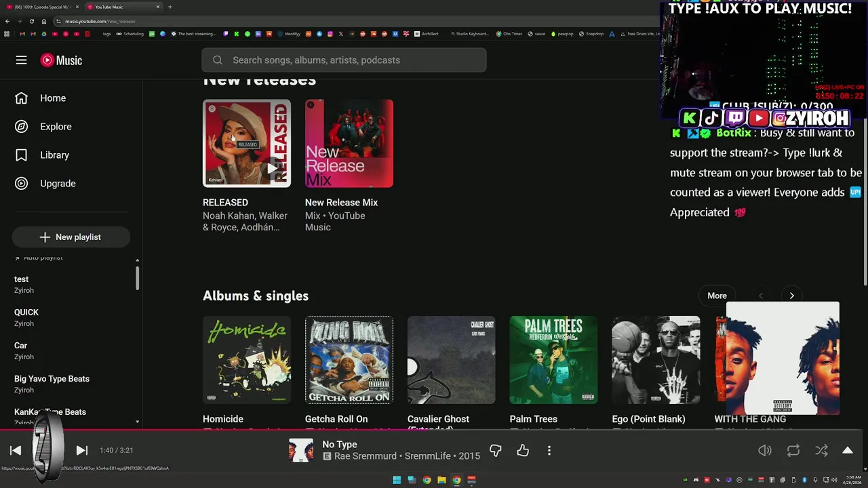Click the Upgrade circle icon
868x488 pixels.
[x=21, y=184]
